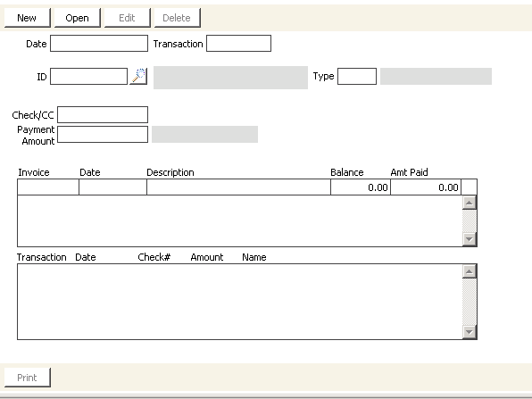Click the Invoice column header
This screenshot has height=399, width=532.
(x=34, y=172)
